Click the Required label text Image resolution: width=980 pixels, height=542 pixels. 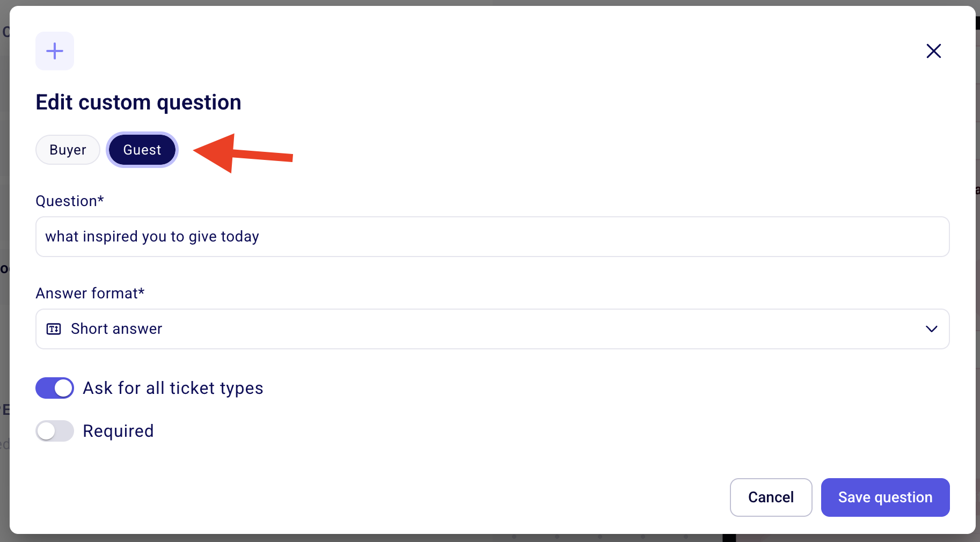tap(119, 431)
